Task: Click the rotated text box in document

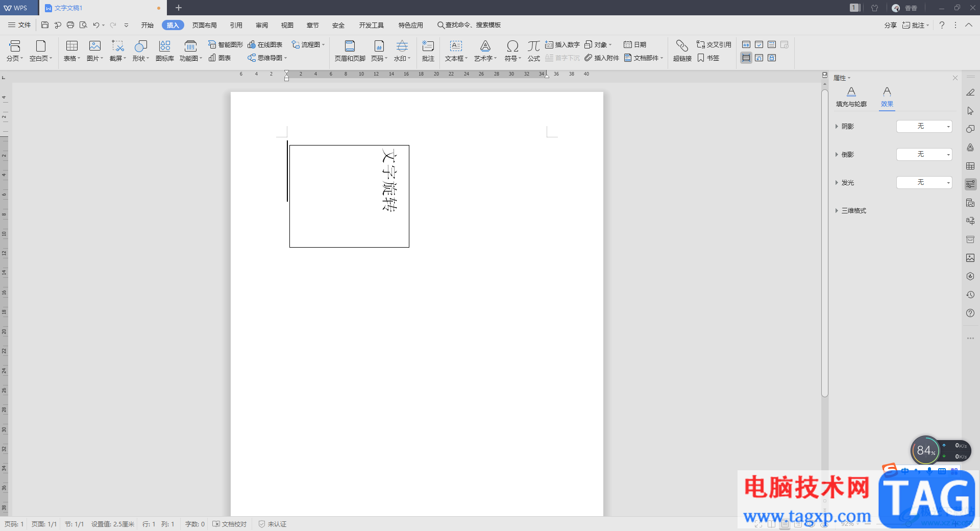Action: point(349,197)
